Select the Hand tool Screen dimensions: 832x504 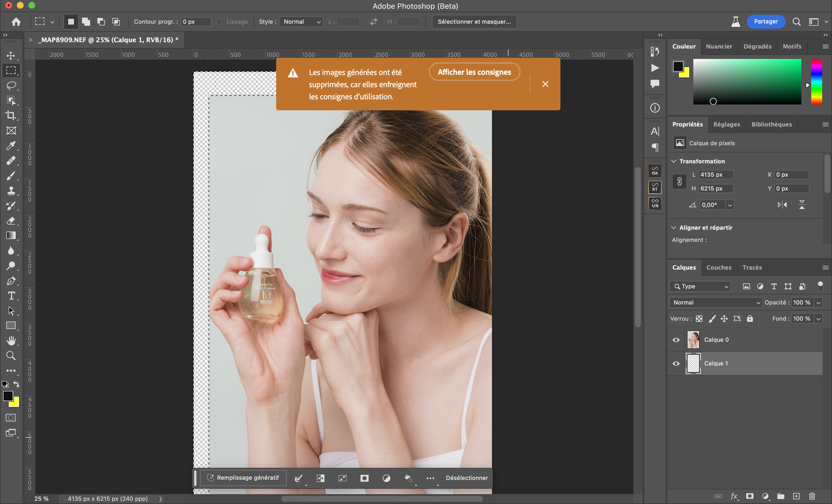pos(11,341)
